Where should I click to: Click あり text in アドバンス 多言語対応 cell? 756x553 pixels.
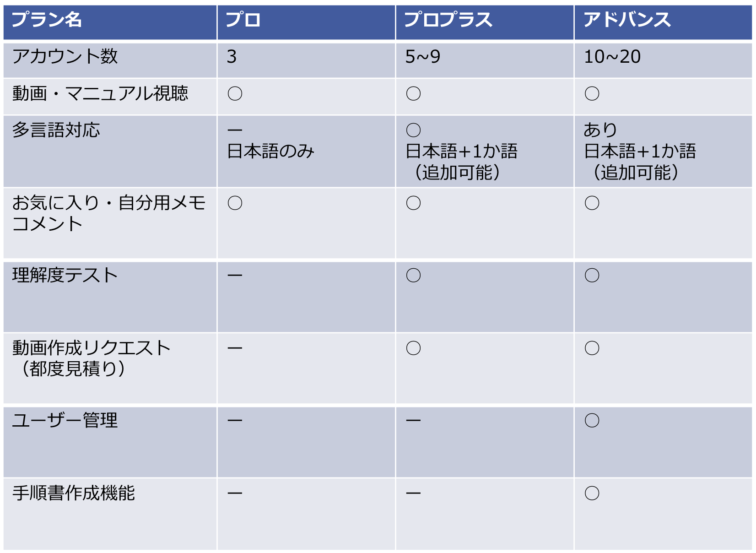pyautogui.click(x=600, y=130)
